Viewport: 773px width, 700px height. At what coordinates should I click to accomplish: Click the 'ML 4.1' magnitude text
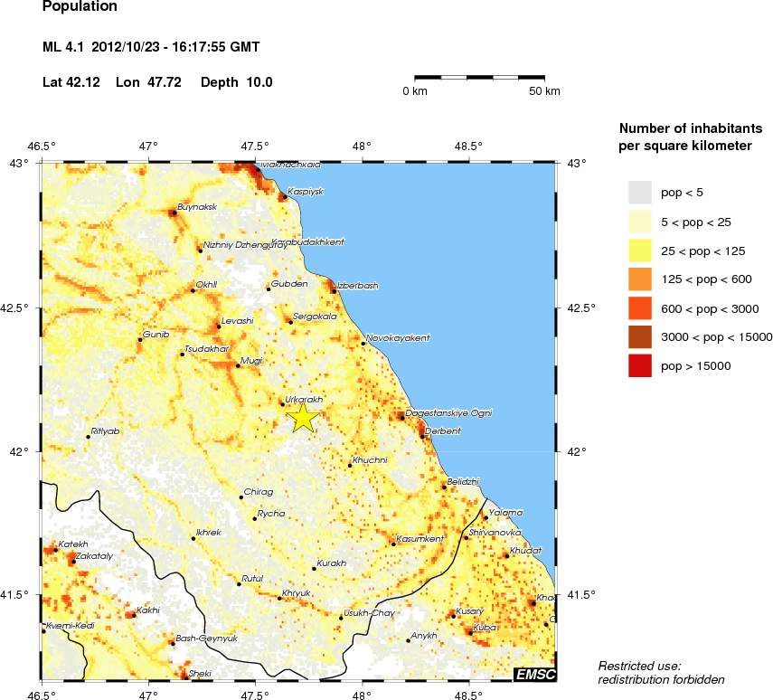tap(63, 47)
